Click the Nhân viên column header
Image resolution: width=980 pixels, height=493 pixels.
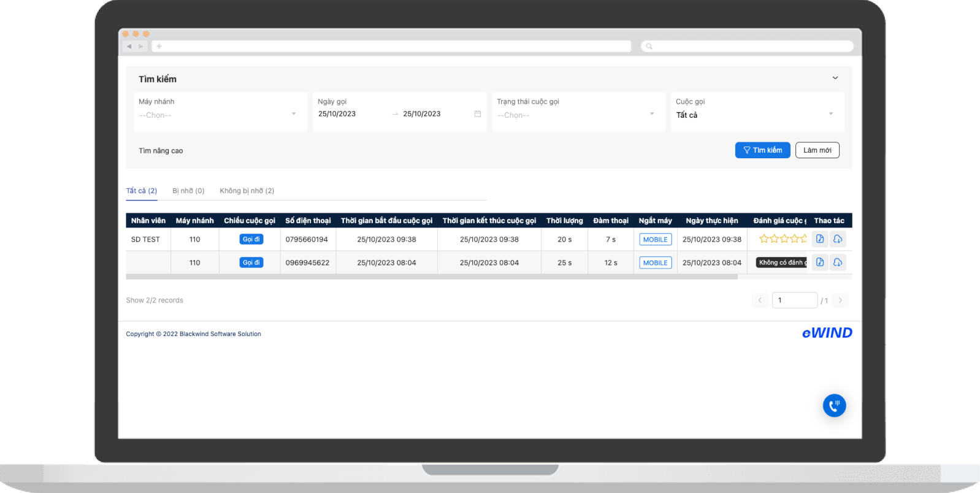(148, 221)
